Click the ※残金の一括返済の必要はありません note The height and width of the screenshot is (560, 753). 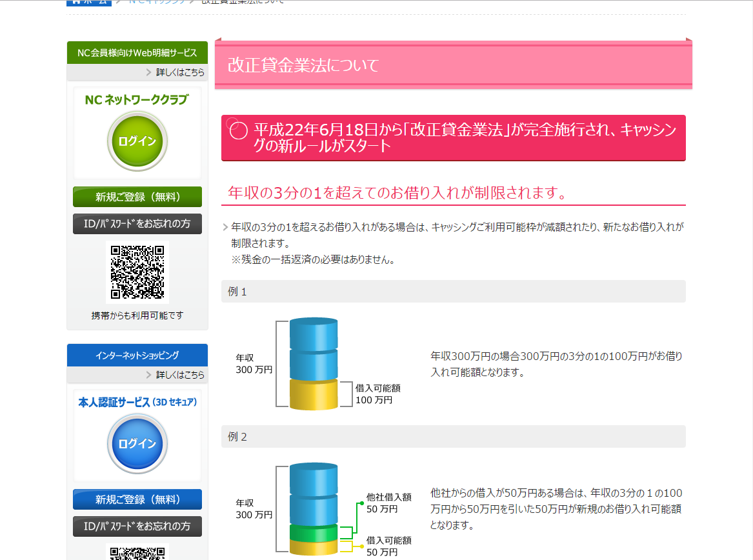click(x=313, y=260)
